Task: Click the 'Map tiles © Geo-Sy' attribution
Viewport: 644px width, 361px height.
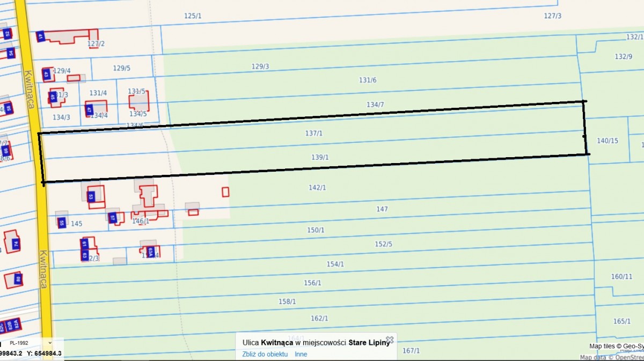Action: (616, 347)
